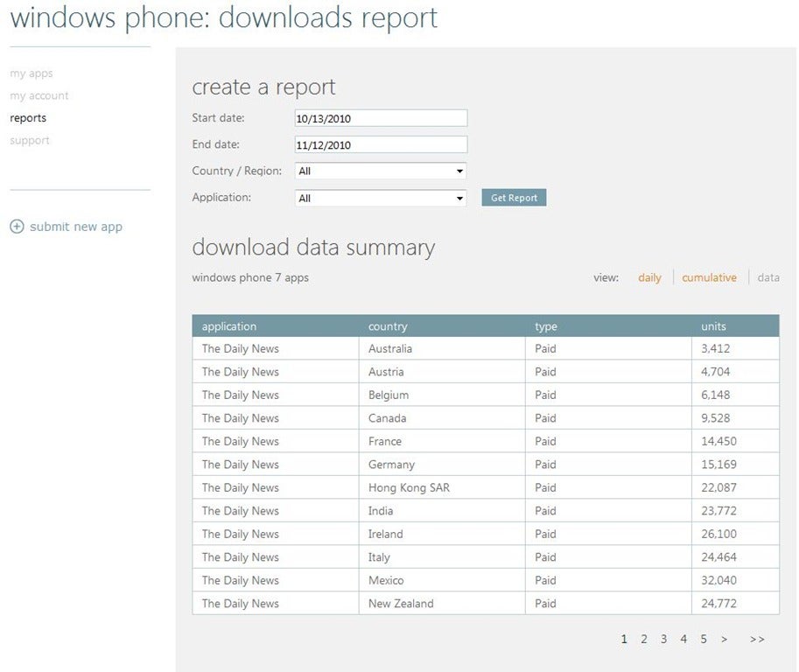Jump to last page with double arrow
The image size is (799, 672).
point(757,640)
